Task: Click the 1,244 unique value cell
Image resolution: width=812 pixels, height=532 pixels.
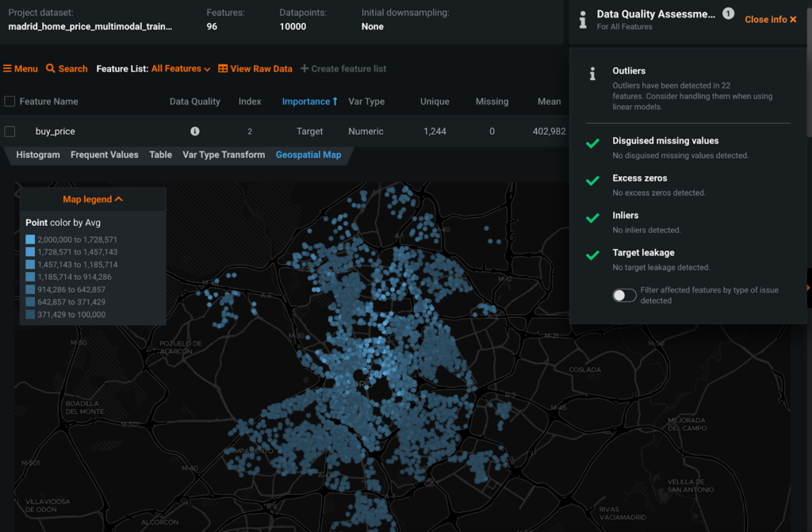Action: [435, 131]
